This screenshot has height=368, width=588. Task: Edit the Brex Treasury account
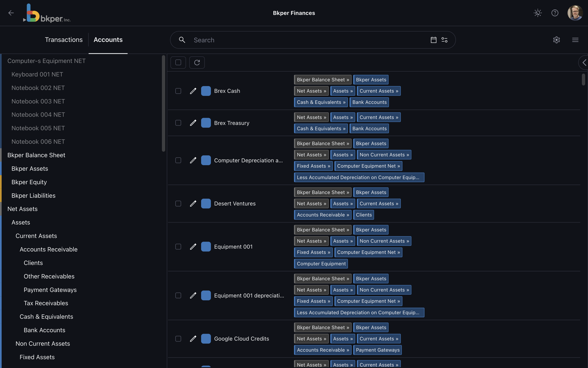[x=193, y=123]
